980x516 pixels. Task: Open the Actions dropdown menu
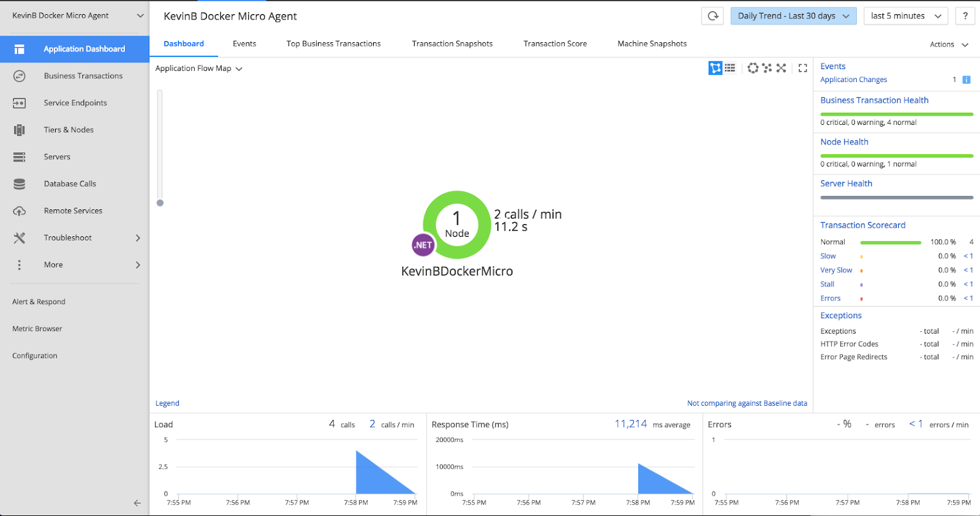tap(949, 44)
